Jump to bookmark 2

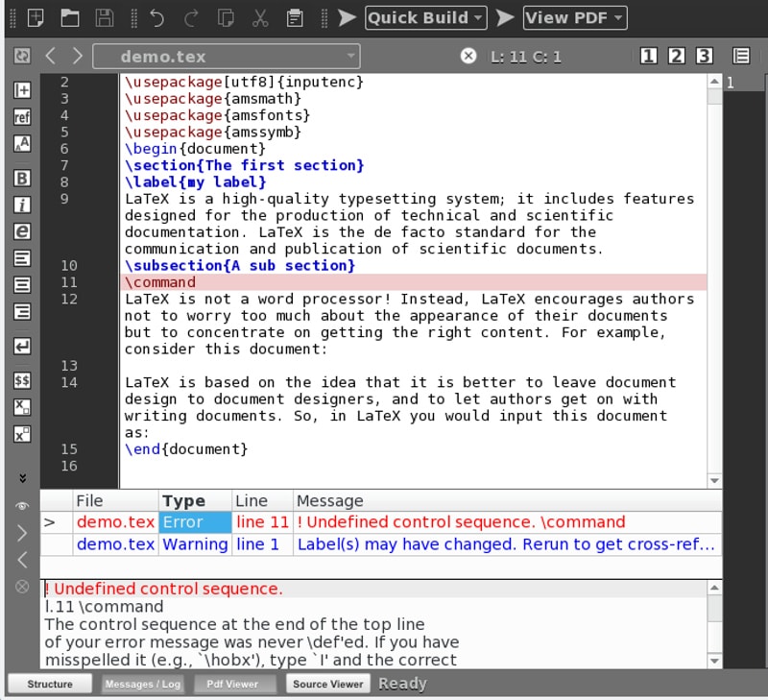677,56
